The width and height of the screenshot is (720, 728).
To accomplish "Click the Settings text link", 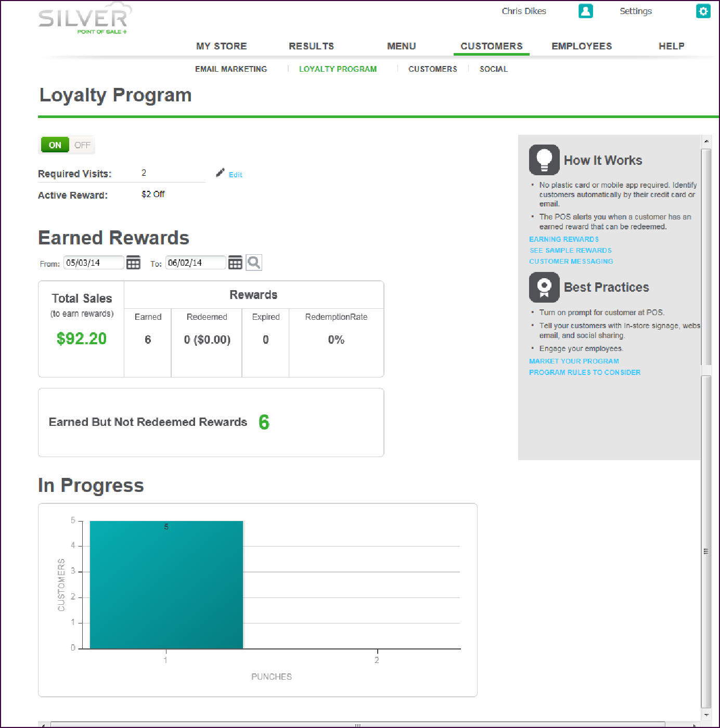I will pyautogui.click(x=636, y=11).
